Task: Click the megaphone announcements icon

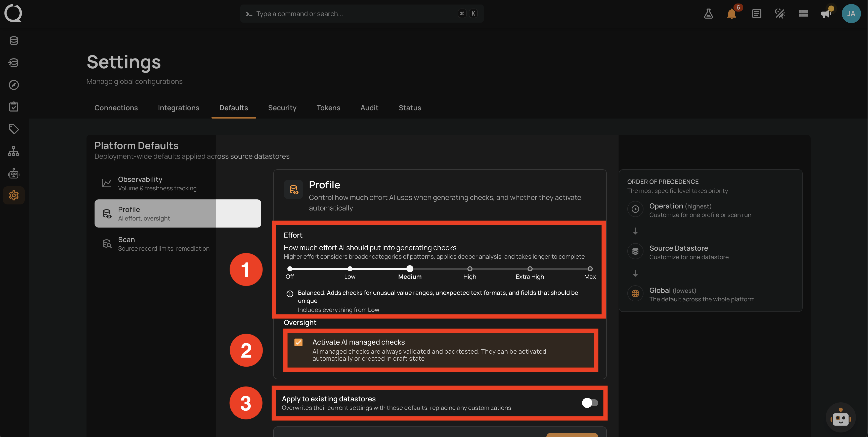Action: tap(826, 14)
